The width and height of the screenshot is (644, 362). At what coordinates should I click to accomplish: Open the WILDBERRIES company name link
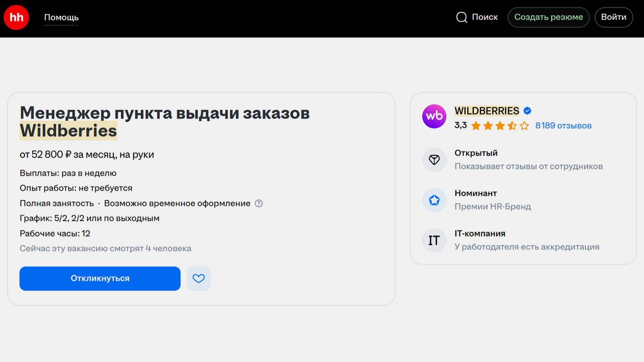(x=487, y=111)
